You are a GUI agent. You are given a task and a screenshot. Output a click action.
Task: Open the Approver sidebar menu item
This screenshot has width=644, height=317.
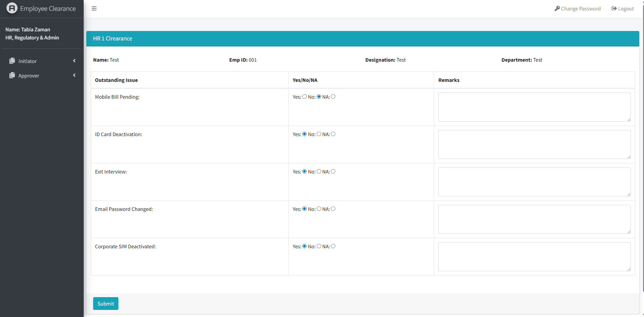[x=29, y=76]
